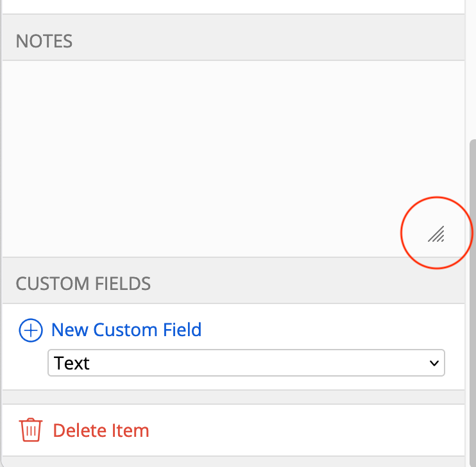This screenshot has height=467, width=476.
Task: Click the scrollbar track above the thumb
Action: coord(473,64)
